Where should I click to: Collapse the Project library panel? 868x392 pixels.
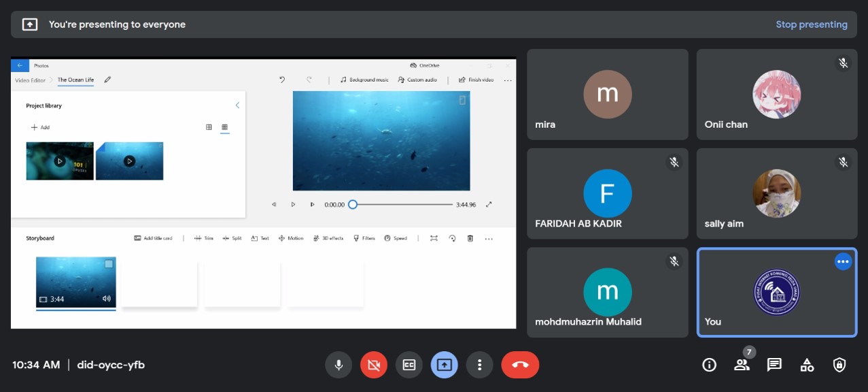click(237, 105)
